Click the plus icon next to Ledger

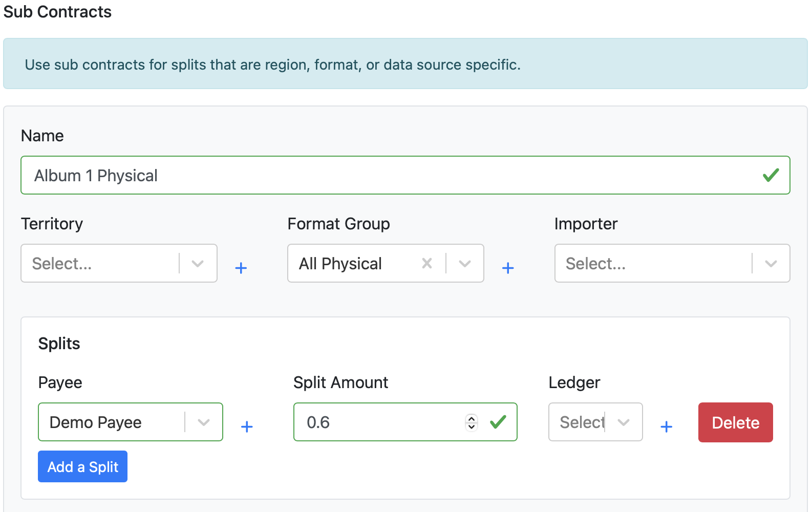coord(666,426)
